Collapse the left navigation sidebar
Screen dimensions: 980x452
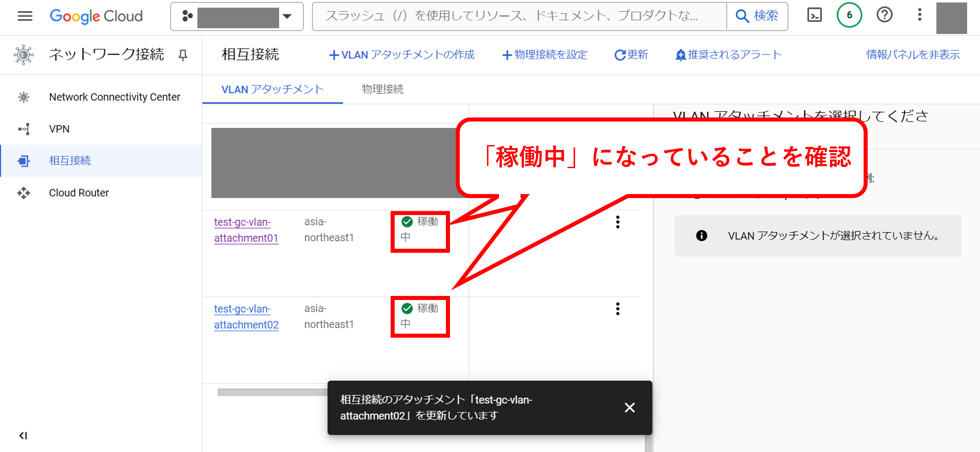click(x=23, y=436)
